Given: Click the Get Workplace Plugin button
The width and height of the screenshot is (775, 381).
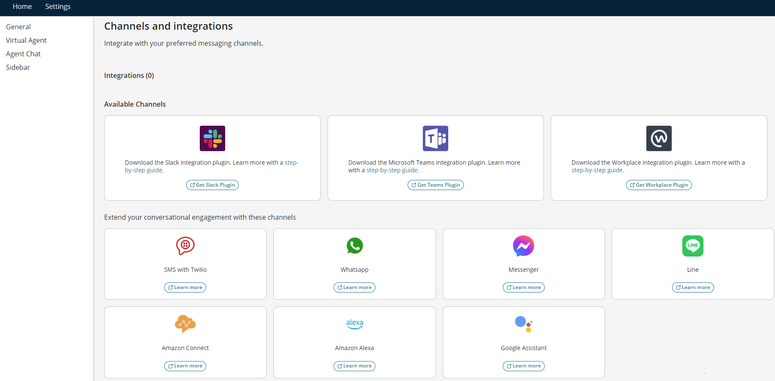Looking at the screenshot, I should click(659, 185).
